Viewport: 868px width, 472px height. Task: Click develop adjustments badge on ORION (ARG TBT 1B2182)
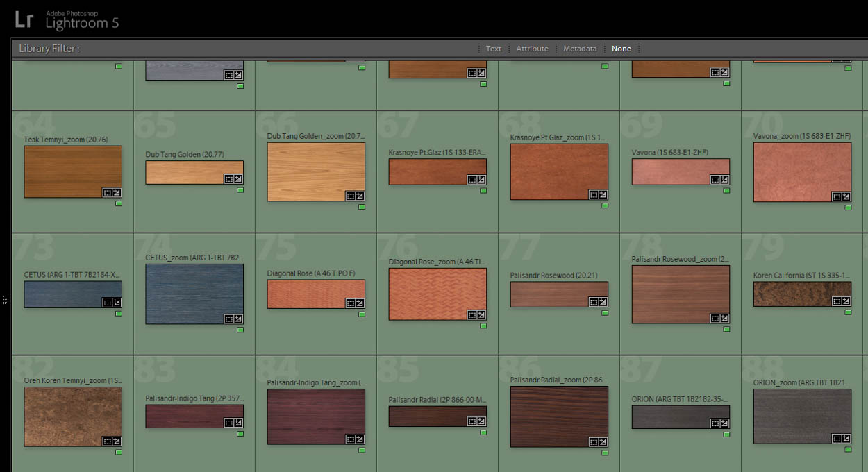pos(724,423)
